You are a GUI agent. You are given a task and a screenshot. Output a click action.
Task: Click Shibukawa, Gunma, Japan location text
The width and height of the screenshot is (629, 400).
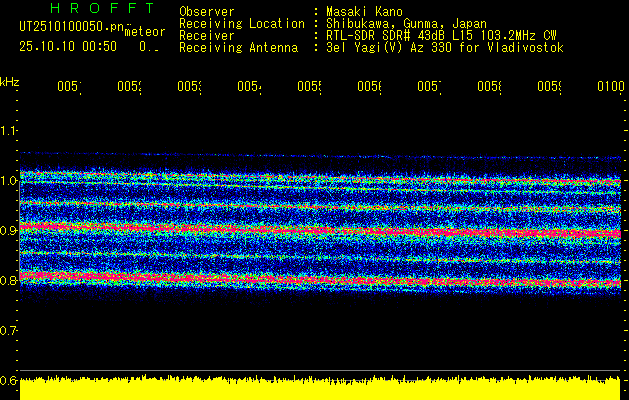click(x=406, y=23)
